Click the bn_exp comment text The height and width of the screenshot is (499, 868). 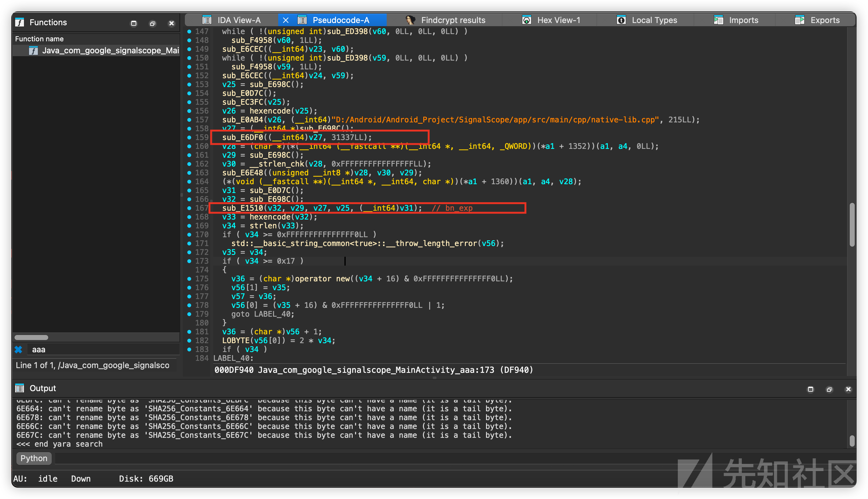tap(452, 208)
